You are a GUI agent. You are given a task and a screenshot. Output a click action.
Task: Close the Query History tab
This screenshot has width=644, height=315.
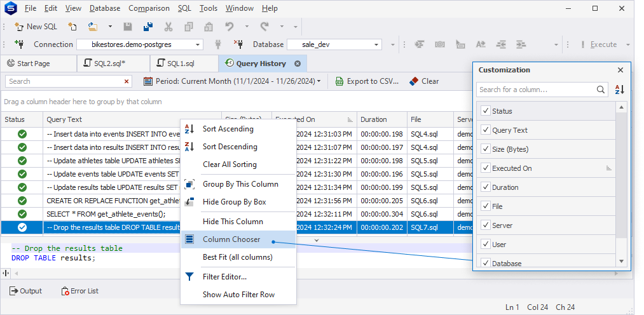coord(298,64)
